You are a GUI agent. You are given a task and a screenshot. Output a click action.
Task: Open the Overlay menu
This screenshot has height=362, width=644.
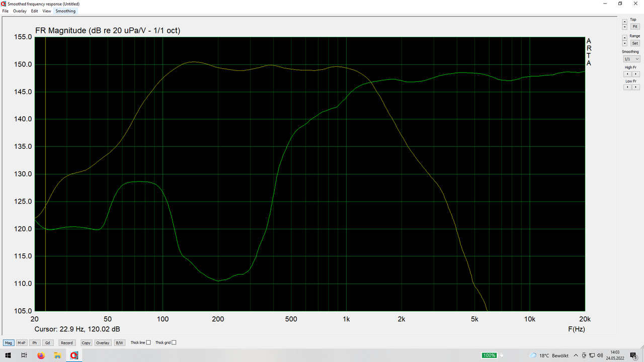tap(20, 11)
